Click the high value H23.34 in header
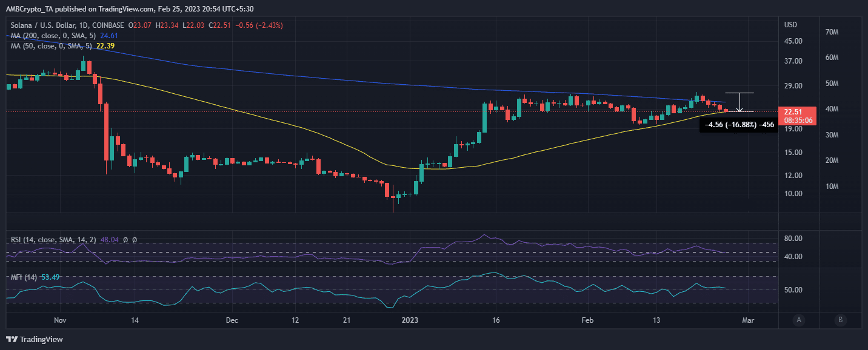868x350 pixels. coord(167,25)
